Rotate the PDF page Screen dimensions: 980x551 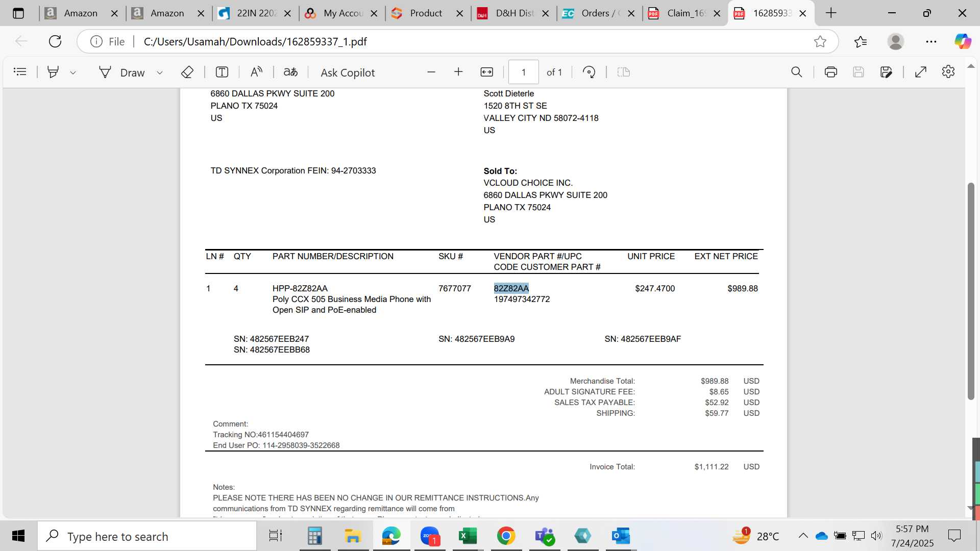(589, 72)
